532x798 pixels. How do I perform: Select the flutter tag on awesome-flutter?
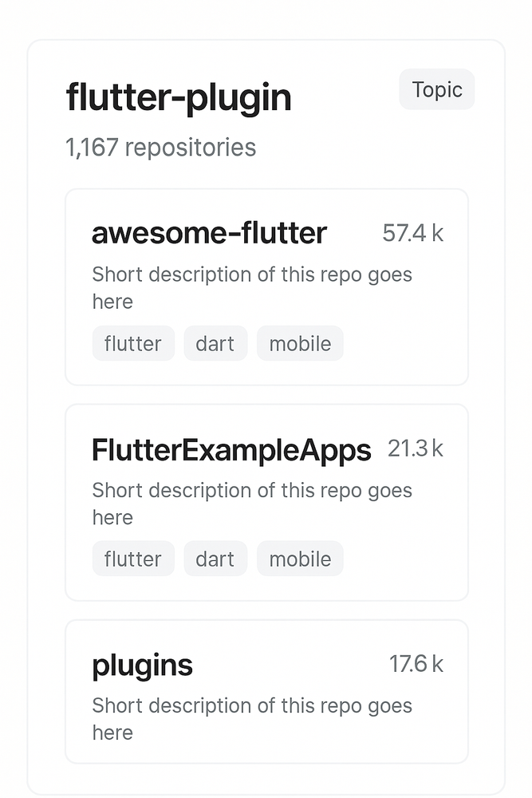point(133,343)
